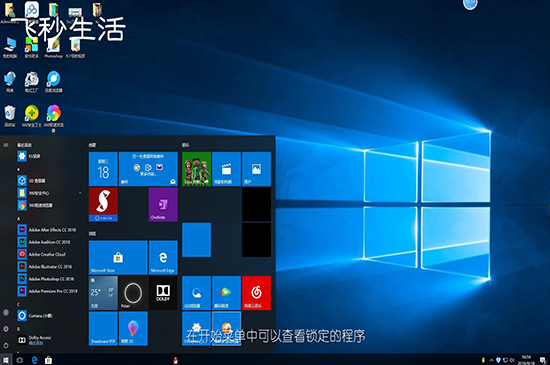Open the Paint 3D tile
Screen dimensions: 550x365
pyautogui.click(x=133, y=329)
